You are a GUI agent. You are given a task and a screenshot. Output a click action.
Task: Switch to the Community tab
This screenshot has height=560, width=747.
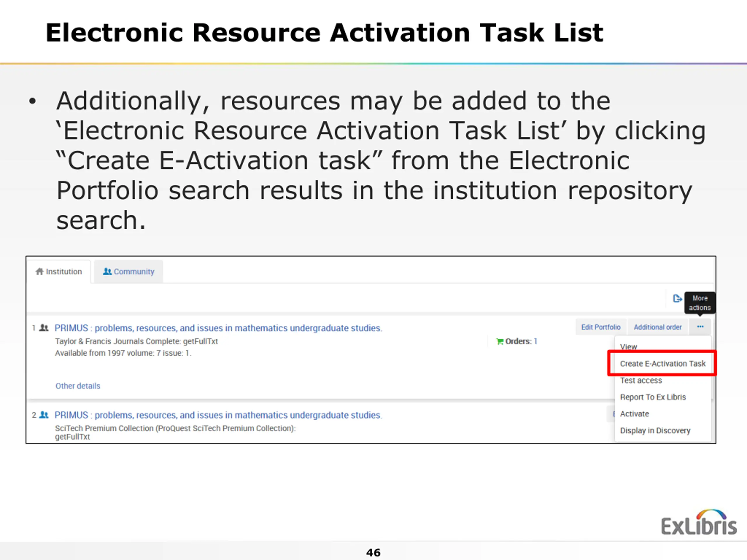click(128, 272)
